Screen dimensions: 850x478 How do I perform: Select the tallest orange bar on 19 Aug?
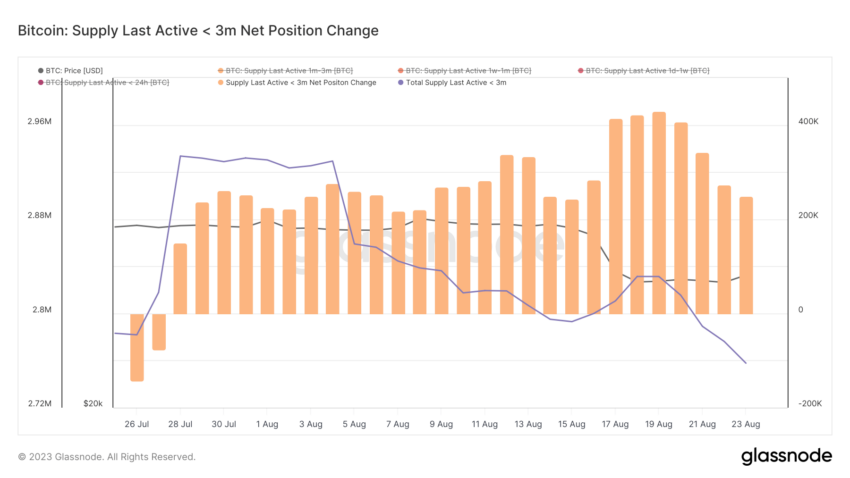659,213
